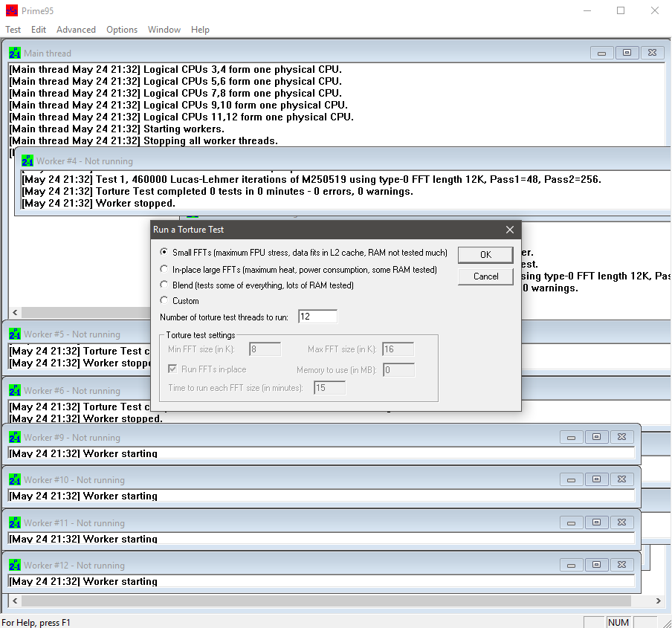Open the Options menu
Viewport: 672px width, 628px height.
coord(122,30)
